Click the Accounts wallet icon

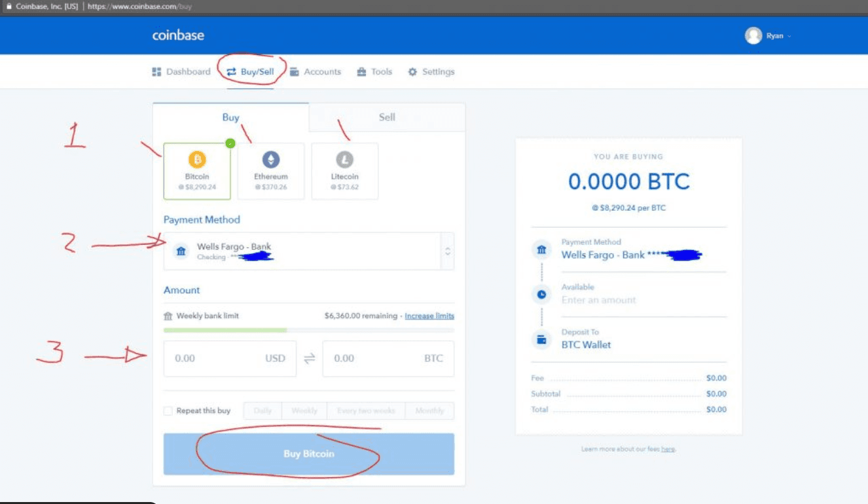(295, 72)
